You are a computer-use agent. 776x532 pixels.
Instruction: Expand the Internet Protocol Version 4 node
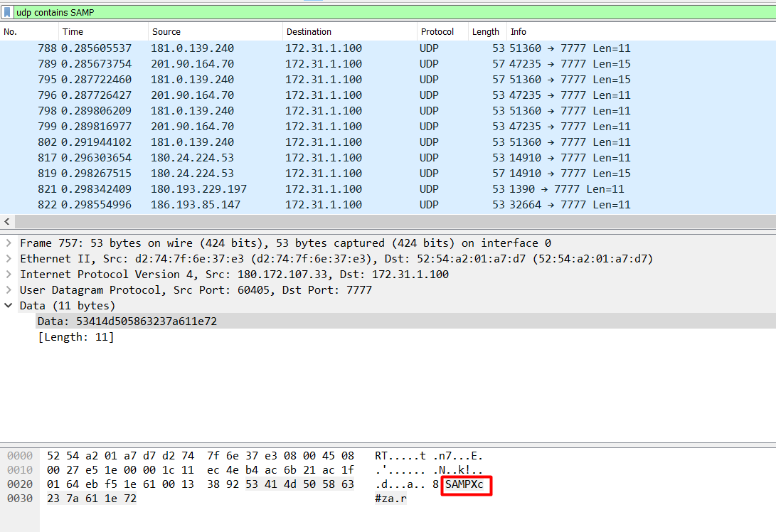[x=9, y=274]
